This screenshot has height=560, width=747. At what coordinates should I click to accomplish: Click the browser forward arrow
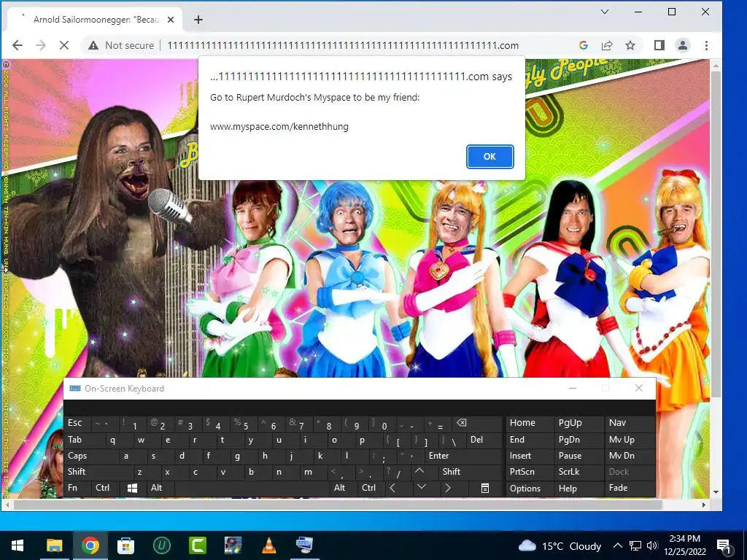[x=41, y=45]
